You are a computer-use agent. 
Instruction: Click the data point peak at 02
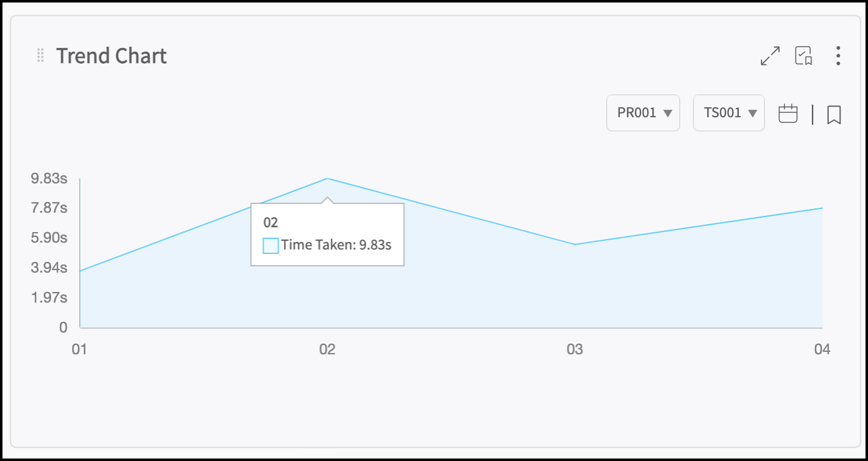(x=327, y=179)
